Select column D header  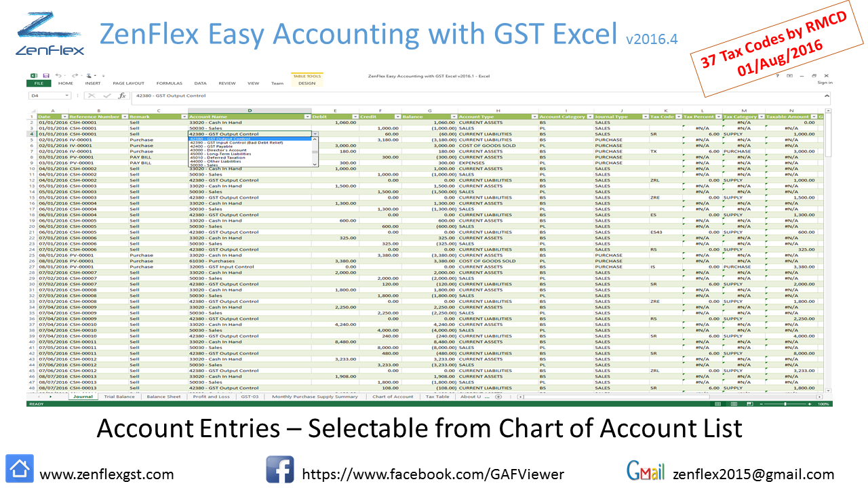point(250,110)
